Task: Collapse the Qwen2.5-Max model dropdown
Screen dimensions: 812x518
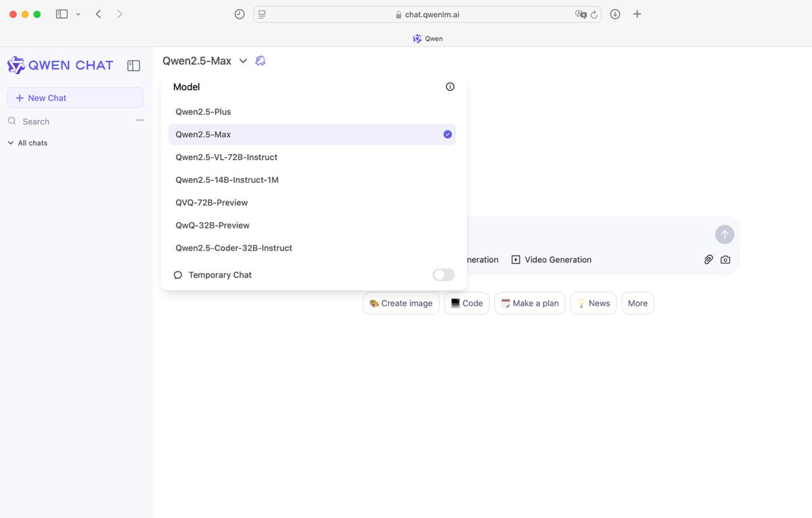Action: [x=243, y=61]
